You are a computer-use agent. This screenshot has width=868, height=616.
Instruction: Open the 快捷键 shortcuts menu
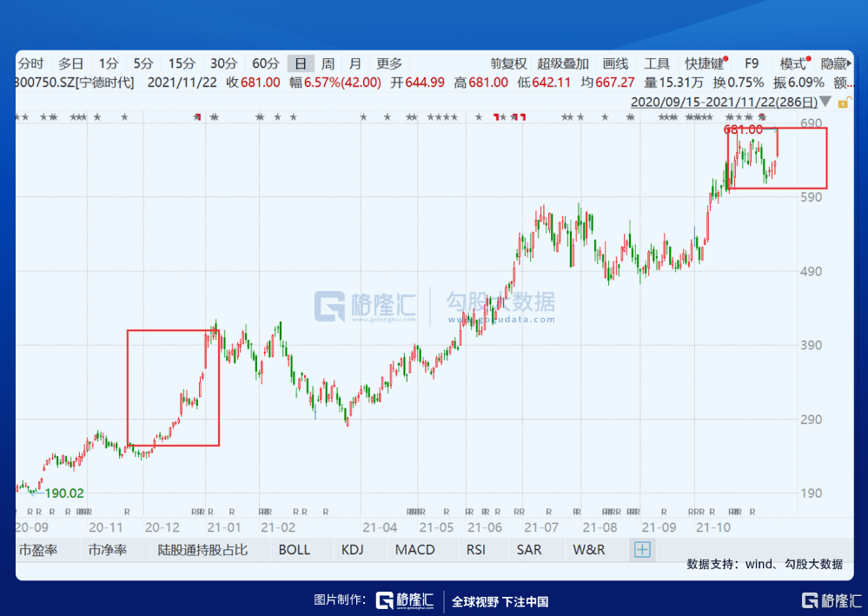click(x=704, y=63)
